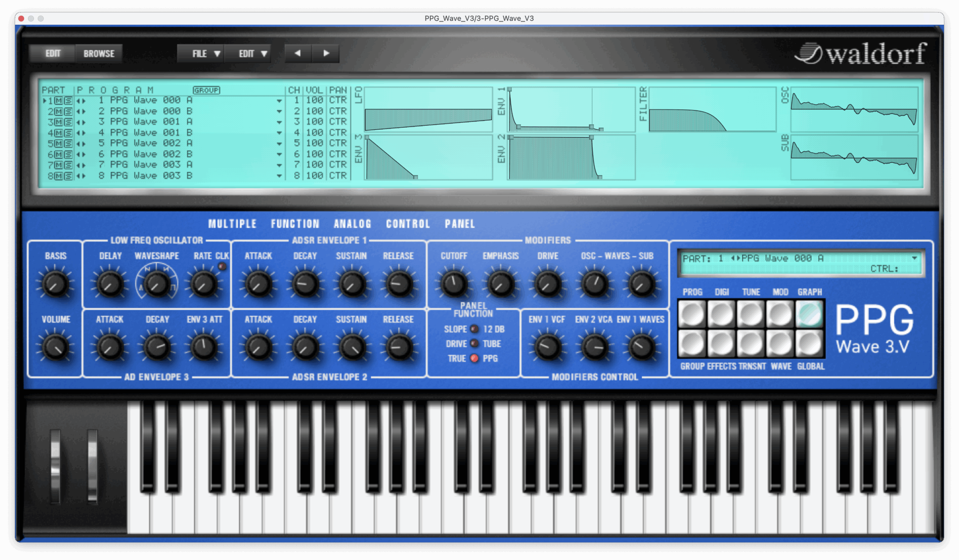959x560 pixels.
Task: Open the DIGI page button
Action: [721, 314]
